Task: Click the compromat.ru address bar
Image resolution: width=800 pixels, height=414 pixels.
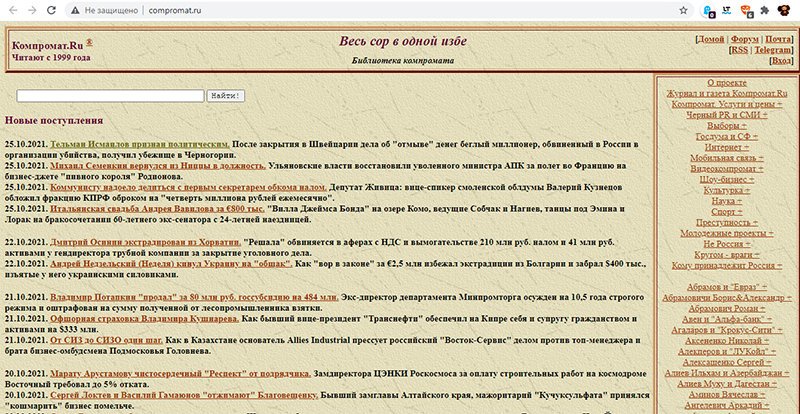Action: click(380, 10)
